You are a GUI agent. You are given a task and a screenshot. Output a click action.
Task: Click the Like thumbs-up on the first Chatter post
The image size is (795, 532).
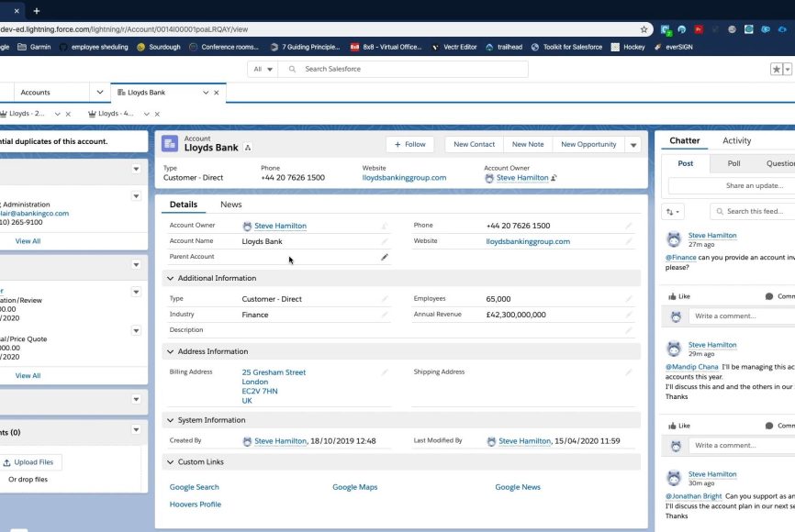point(678,296)
